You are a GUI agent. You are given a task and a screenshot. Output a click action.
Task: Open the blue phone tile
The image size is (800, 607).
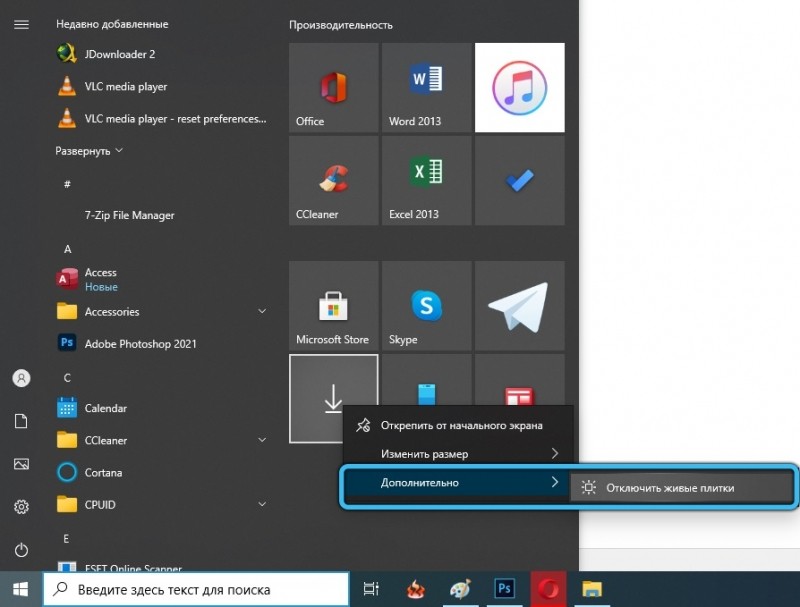tap(427, 380)
